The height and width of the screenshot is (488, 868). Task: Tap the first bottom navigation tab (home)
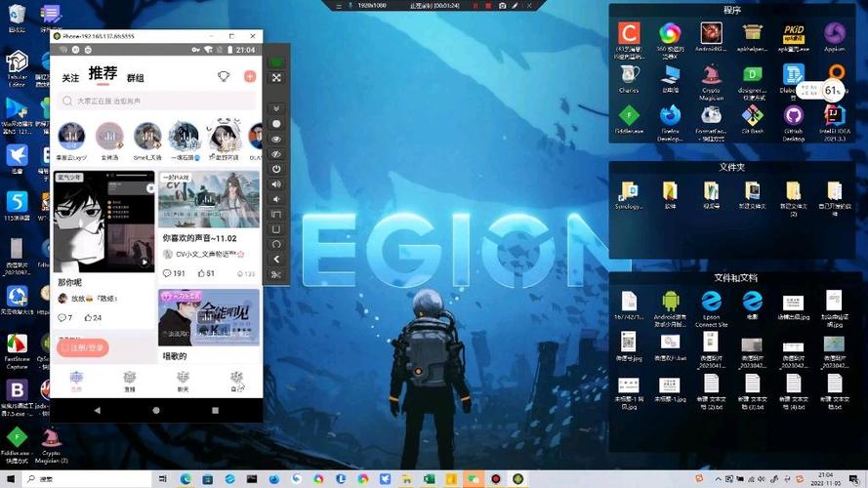pos(76,382)
